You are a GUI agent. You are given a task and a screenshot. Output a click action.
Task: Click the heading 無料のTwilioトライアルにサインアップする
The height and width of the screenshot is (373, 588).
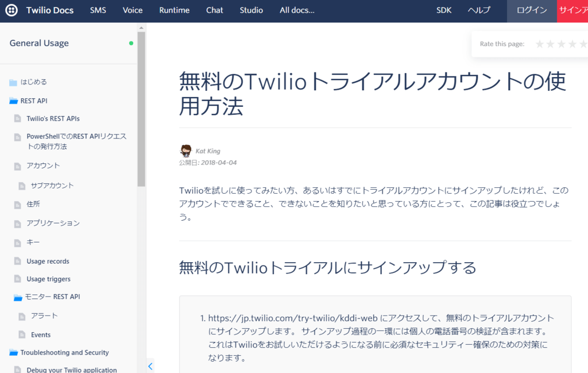pyautogui.click(x=328, y=268)
